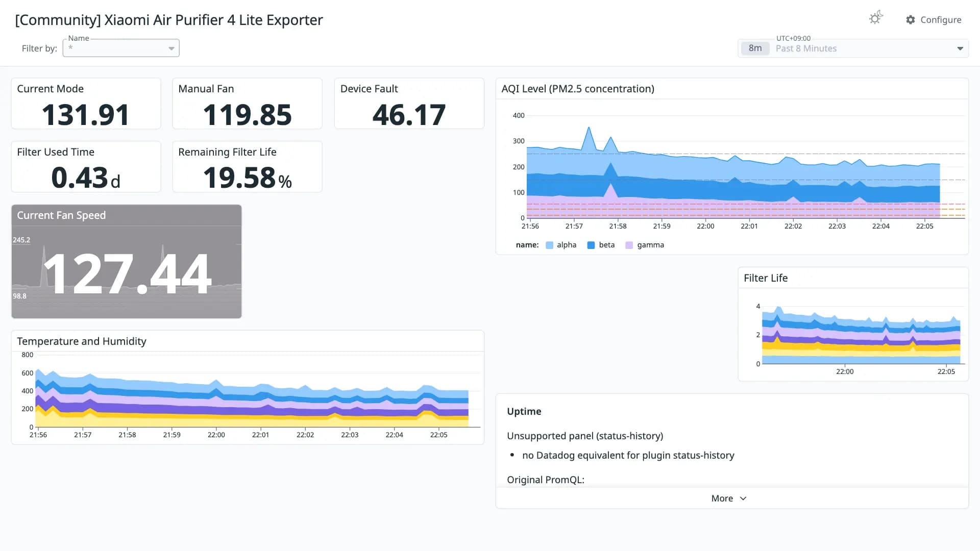Click the 21:58 tick on Temperature and Humidity chart
The image size is (980, 551).
click(127, 435)
